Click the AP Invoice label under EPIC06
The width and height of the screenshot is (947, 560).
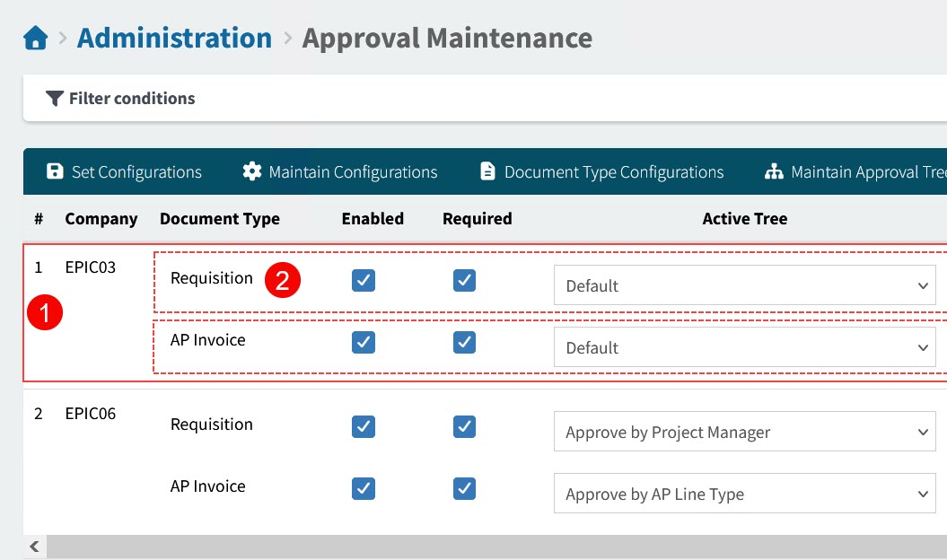click(207, 486)
